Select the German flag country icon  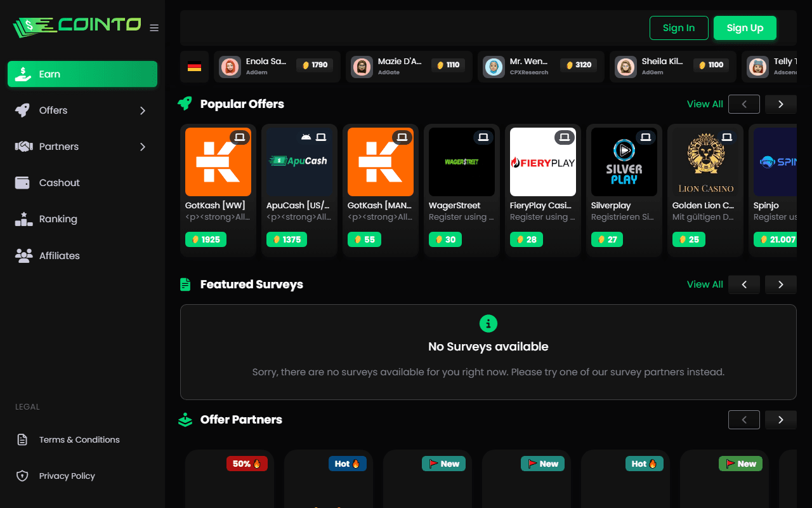click(195, 67)
